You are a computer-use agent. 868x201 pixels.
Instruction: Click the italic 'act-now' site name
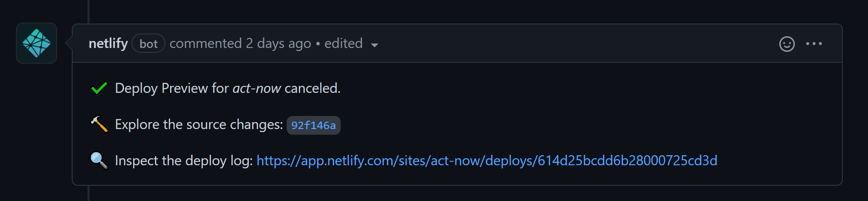257,89
